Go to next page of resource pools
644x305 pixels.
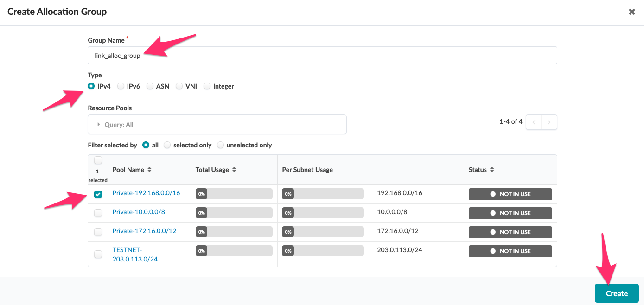coord(549,122)
